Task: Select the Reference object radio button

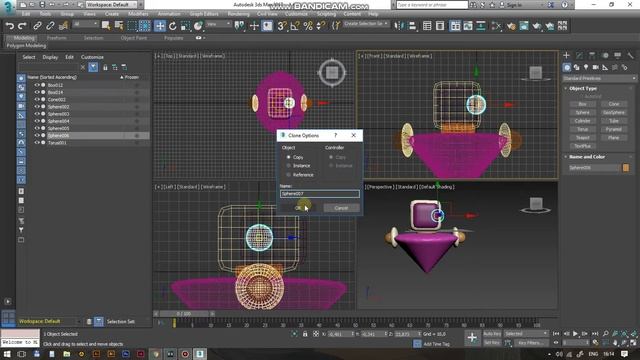Action: pos(289,175)
